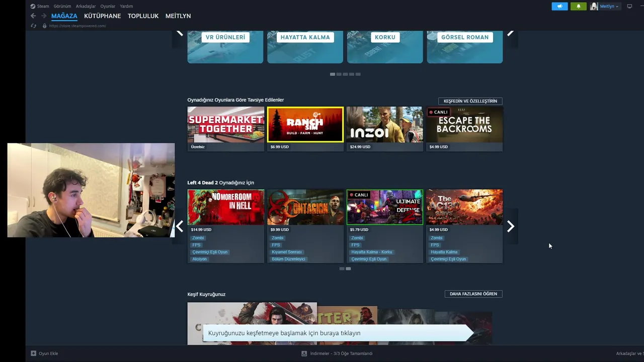Expand the Meitlyn account dropdown
644x362 pixels.
pos(609,7)
